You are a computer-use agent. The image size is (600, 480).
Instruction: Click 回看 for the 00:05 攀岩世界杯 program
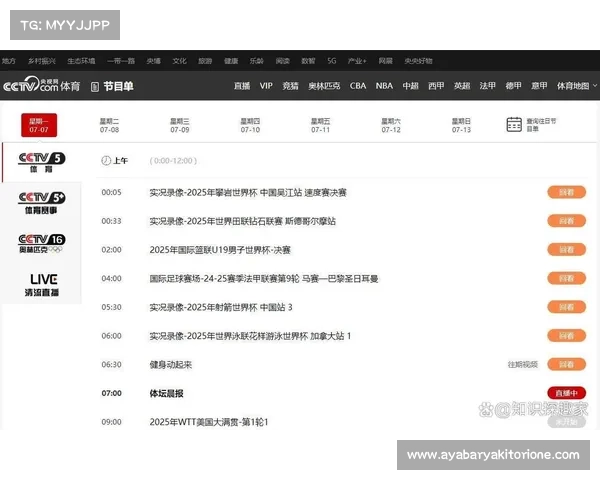566,192
